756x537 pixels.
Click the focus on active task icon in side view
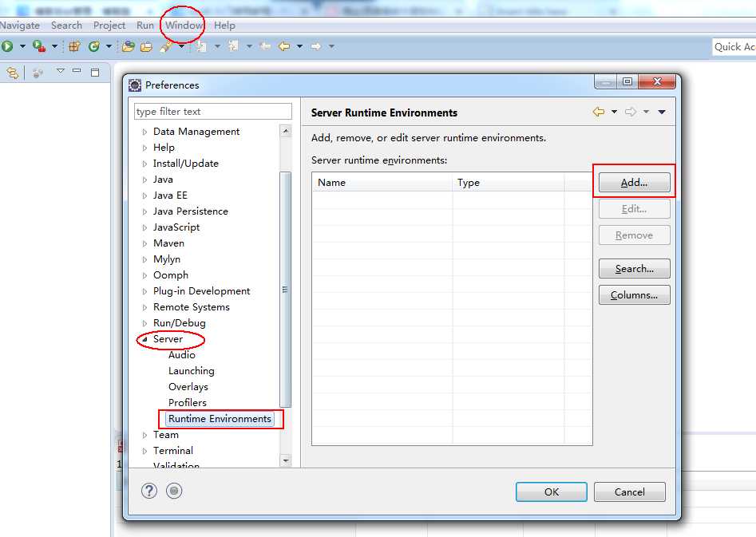click(x=38, y=73)
